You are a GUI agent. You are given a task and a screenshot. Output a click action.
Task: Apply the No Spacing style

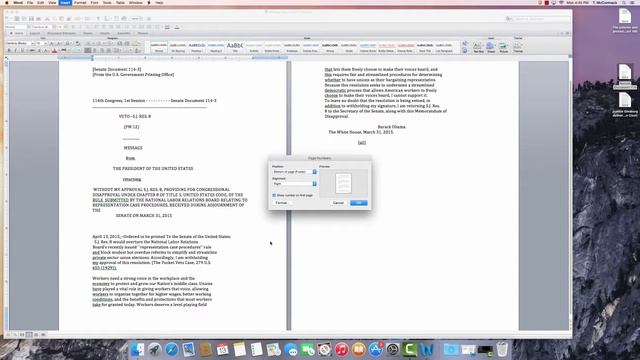pos(178,47)
